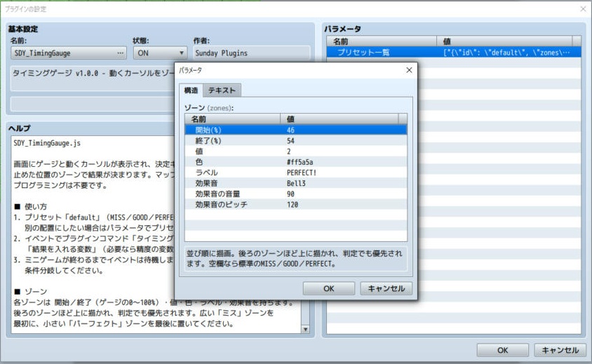This screenshot has width=592, height=364.
Task: Switch to the 構造 tab
Action: point(191,90)
